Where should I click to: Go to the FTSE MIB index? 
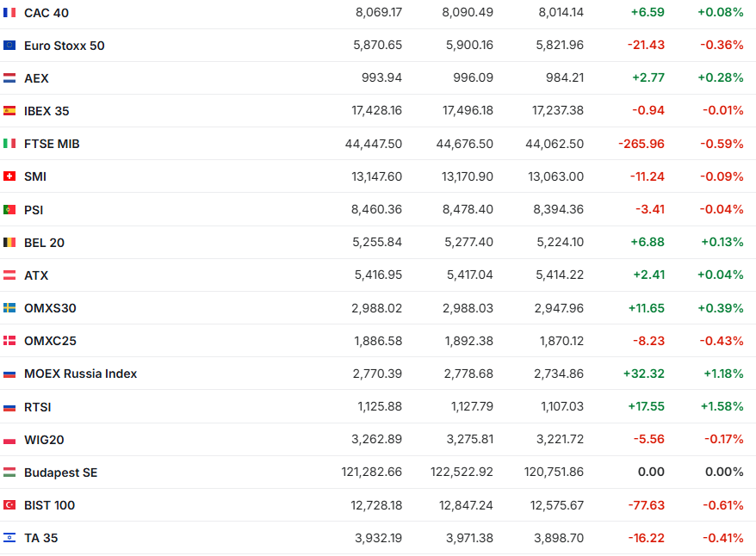[52, 144]
